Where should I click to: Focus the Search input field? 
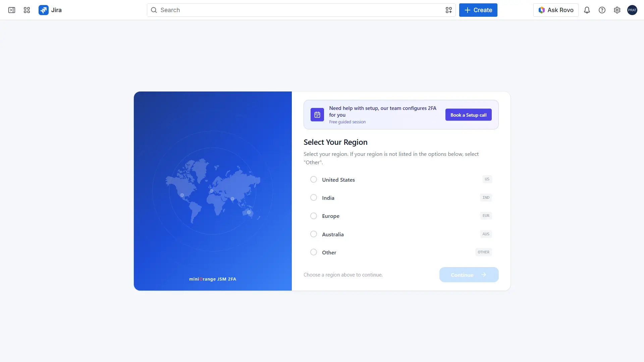301,10
